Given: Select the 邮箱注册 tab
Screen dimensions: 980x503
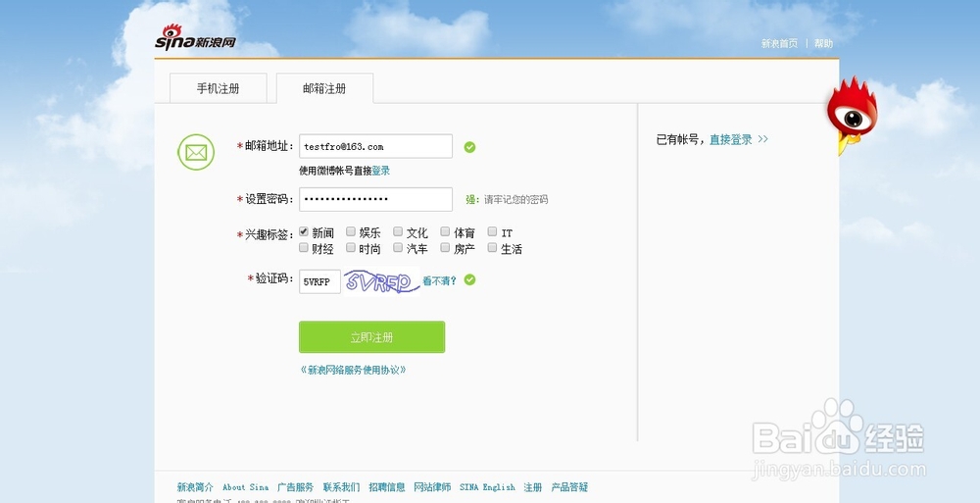Looking at the screenshot, I should [x=324, y=88].
